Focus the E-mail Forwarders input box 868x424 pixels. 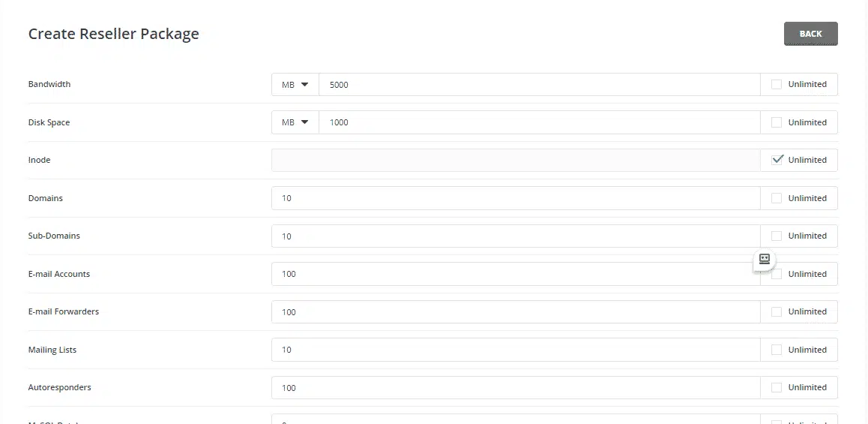516,312
